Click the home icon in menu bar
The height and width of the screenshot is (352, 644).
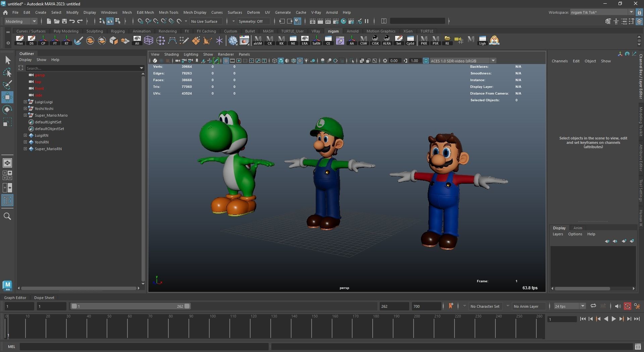pyautogui.click(x=5, y=12)
